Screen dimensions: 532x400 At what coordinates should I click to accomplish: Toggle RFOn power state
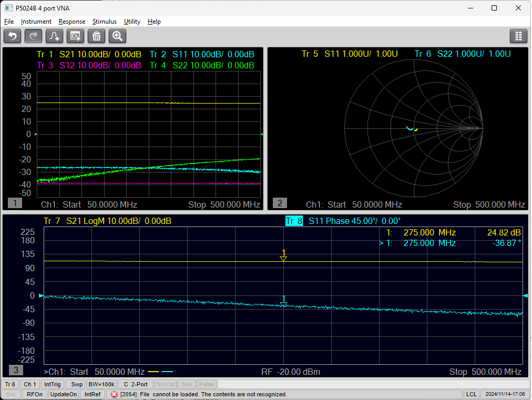(x=35, y=394)
